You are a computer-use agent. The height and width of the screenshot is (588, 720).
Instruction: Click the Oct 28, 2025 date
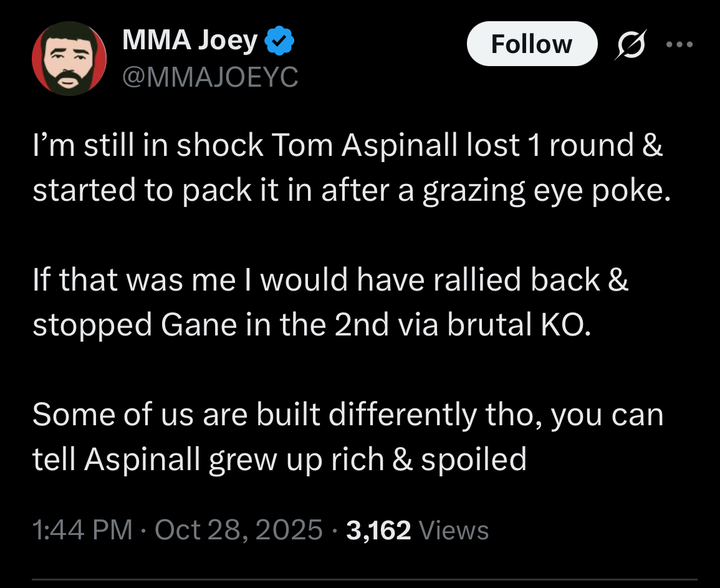click(x=238, y=530)
